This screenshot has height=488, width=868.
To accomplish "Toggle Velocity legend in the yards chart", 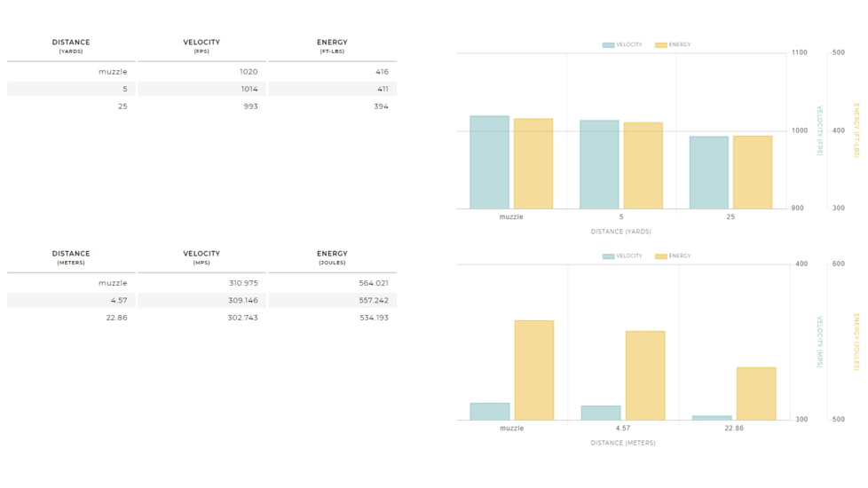I will (622, 44).
